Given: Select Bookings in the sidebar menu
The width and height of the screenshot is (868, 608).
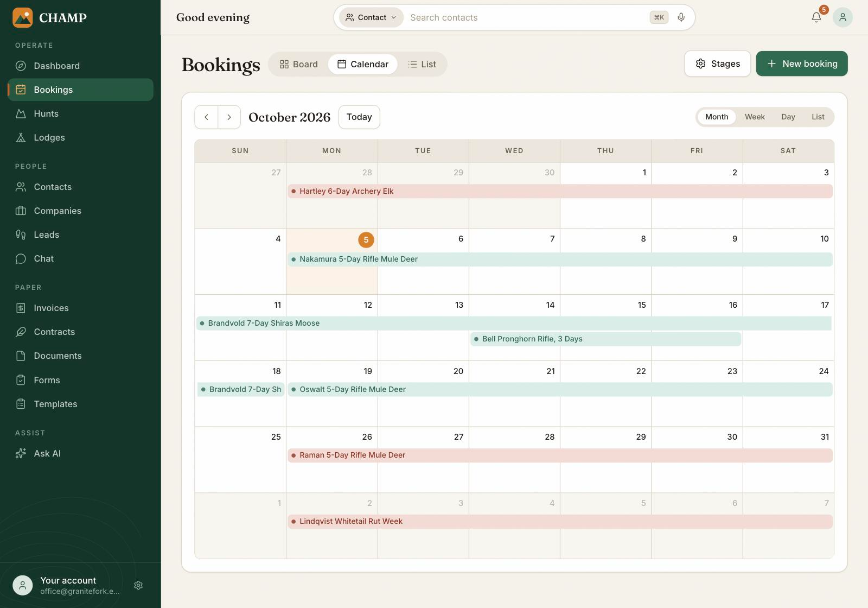Looking at the screenshot, I should (80, 90).
